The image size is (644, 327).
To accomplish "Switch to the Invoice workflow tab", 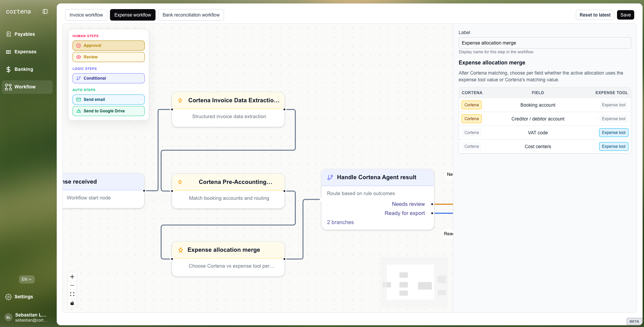I will tap(86, 15).
